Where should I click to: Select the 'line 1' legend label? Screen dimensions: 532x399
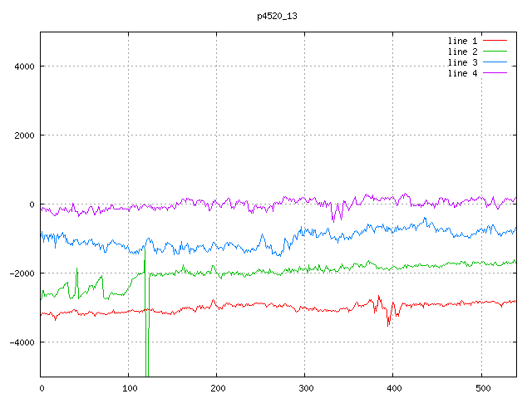(x=462, y=41)
